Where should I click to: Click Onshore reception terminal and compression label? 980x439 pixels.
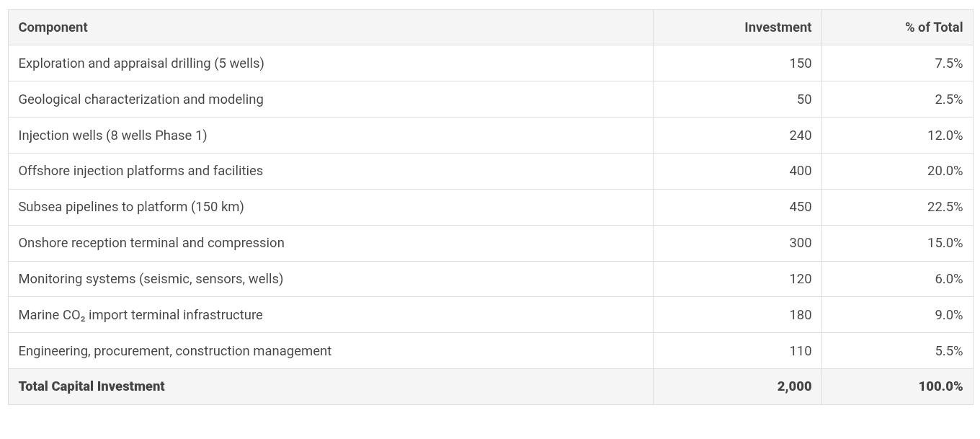151,243
